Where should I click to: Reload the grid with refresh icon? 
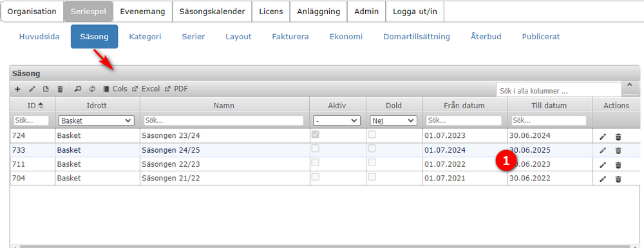click(92, 89)
